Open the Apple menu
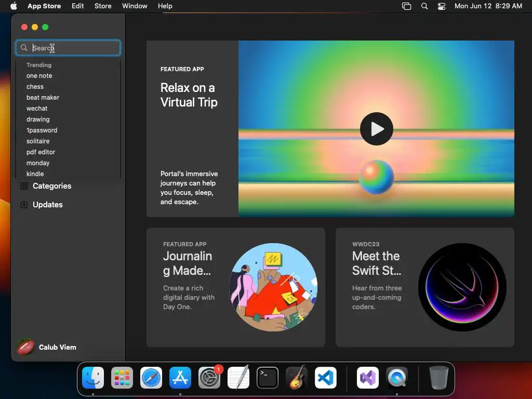Image resolution: width=532 pixels, height=399 pixels. (x=14, y=6)
